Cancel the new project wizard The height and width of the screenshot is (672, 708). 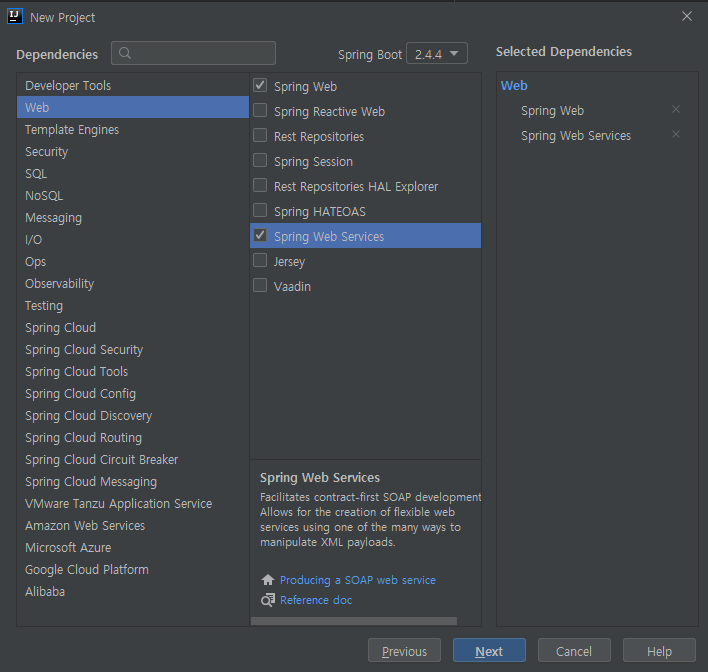[x=574, y=650]
